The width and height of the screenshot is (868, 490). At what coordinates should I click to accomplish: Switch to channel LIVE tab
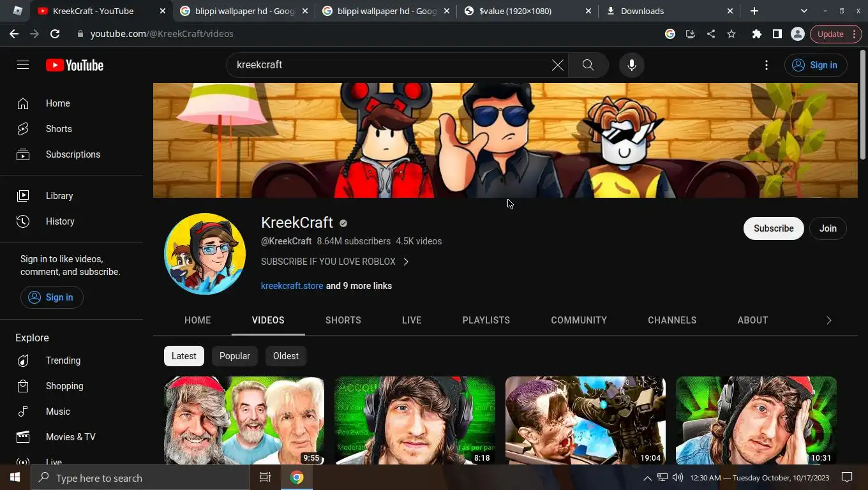tap(412, 320)
